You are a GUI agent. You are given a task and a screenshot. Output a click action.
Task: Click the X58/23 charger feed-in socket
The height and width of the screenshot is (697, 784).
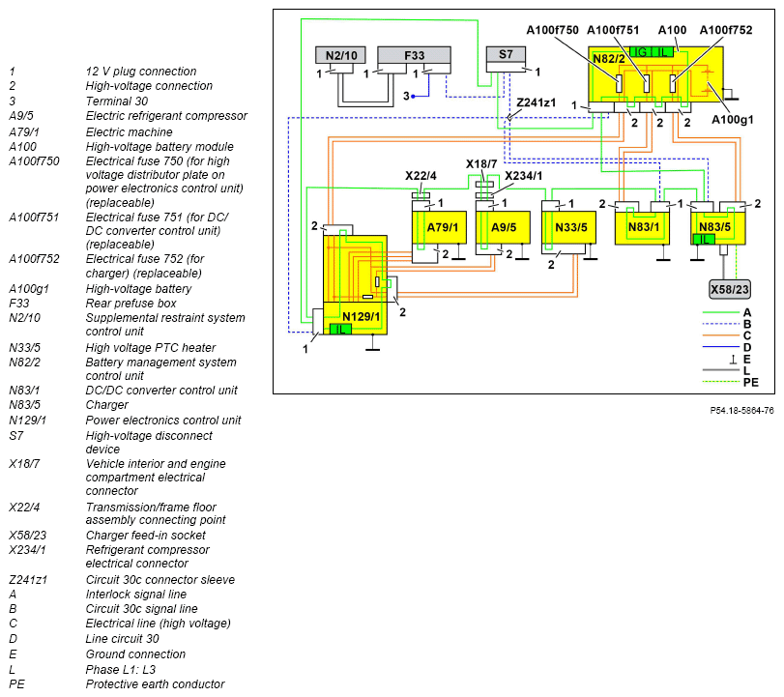click(x=730, y=289)
